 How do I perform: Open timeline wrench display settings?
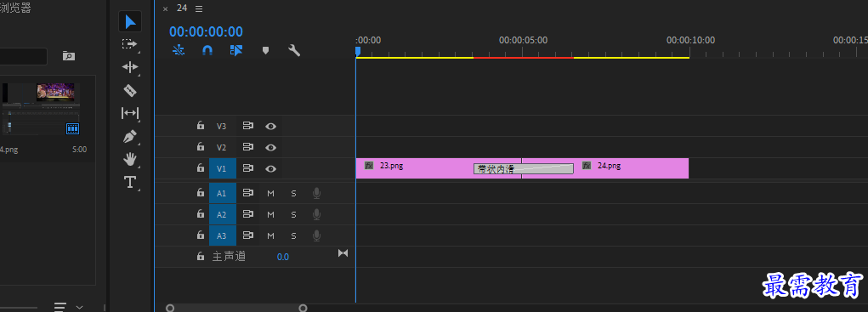point(294,50)
